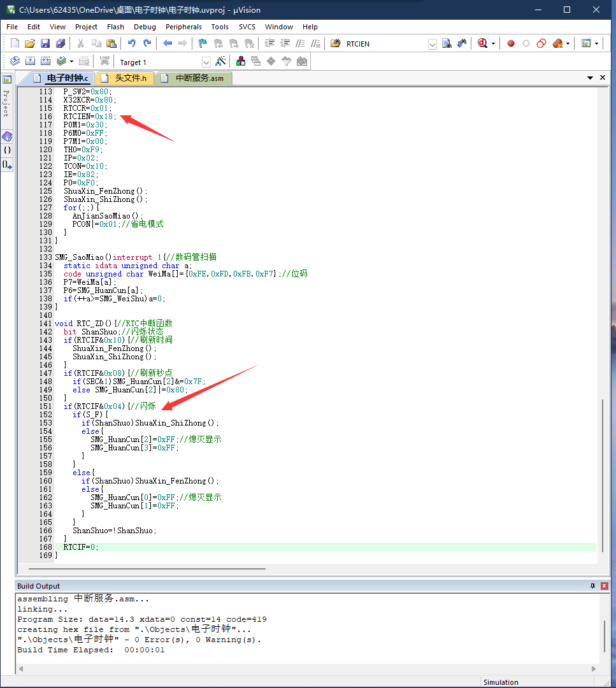Switch to 中断服务.asm tab
616x688 pixels.
tap(194, 78)
